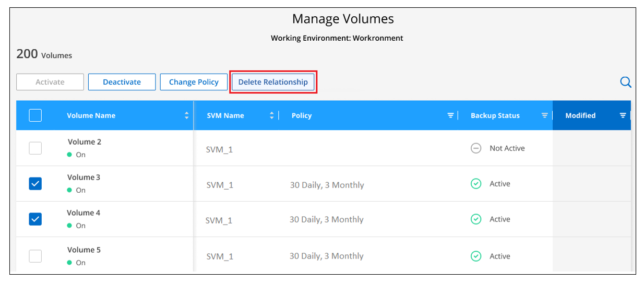Check the Volume 2 checkbox
Viewport: 644px width, 282px height.
click(35, 148)
